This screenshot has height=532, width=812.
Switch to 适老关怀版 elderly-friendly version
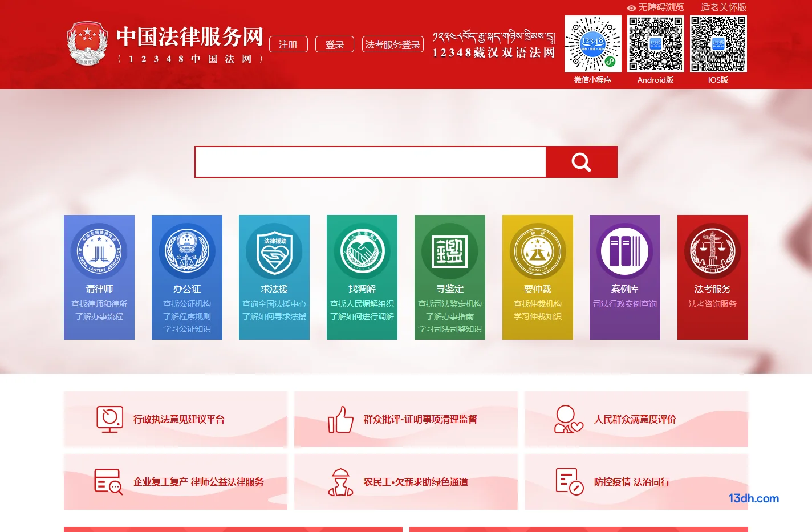click(x=724, y=7)
